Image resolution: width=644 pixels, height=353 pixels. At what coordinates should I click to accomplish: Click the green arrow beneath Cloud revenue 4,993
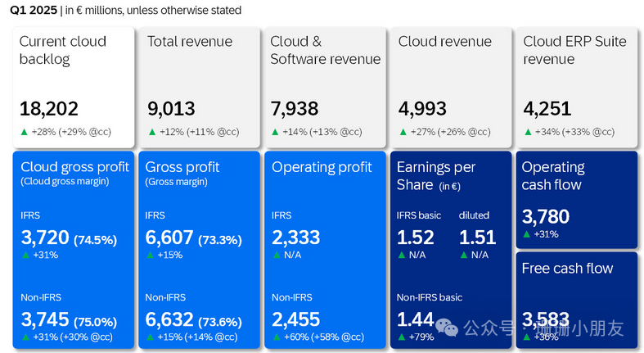tap(403, 132)
